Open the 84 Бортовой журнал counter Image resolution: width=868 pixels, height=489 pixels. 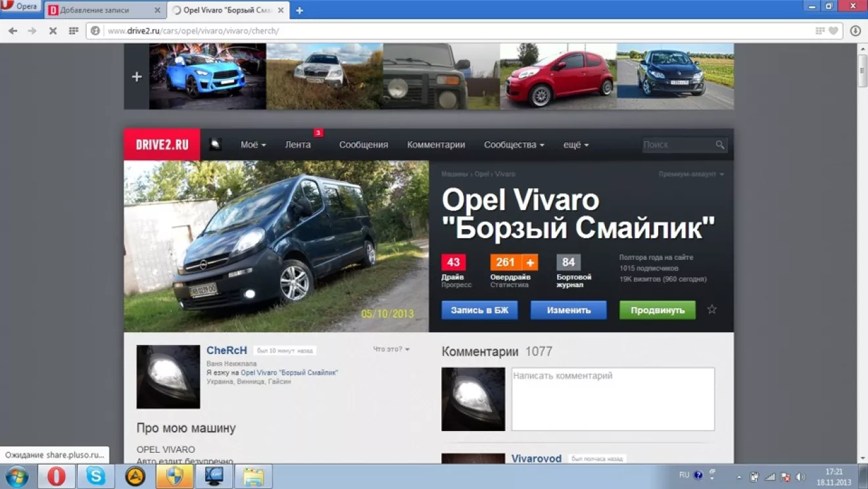pos(568,263)
